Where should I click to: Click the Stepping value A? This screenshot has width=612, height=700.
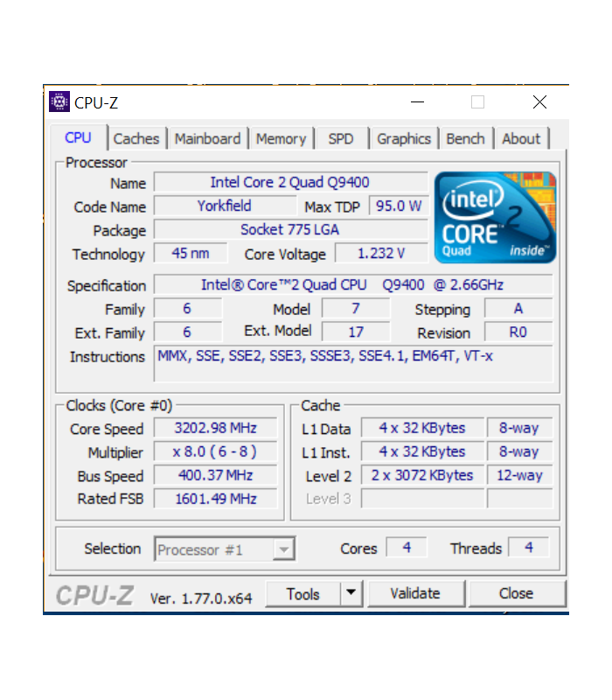[518, 309]
